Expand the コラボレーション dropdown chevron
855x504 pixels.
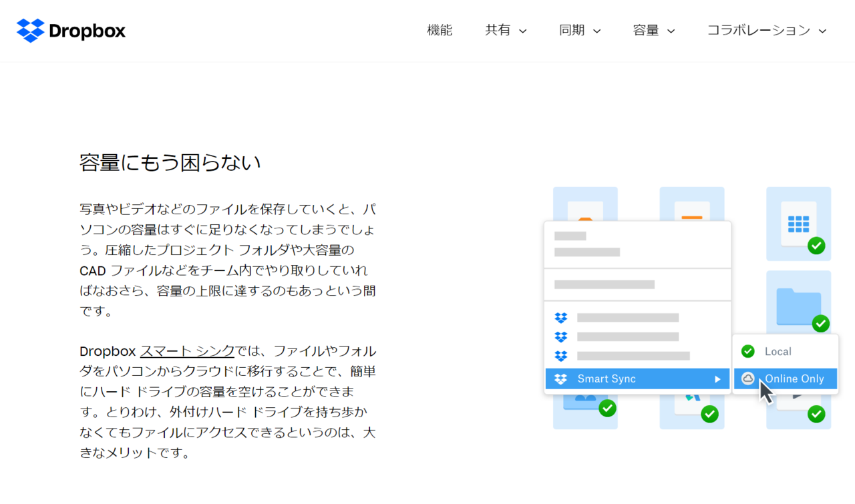[x=822, y=31]
